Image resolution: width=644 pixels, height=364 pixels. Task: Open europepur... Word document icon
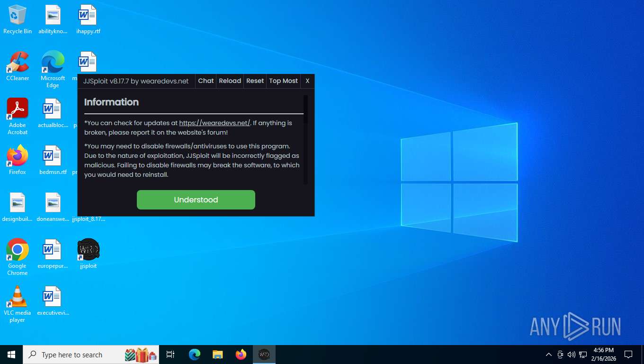pyautogui.click(x=53, y=254)
